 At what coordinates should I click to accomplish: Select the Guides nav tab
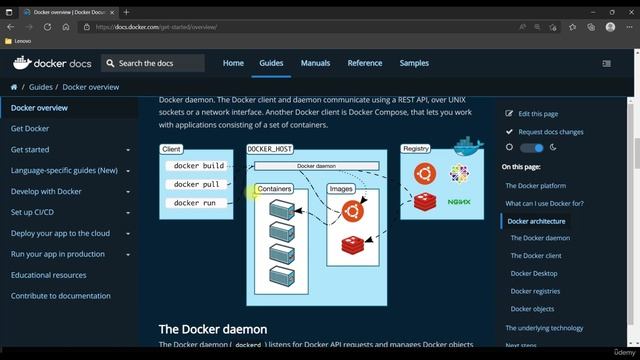point(271,63)
